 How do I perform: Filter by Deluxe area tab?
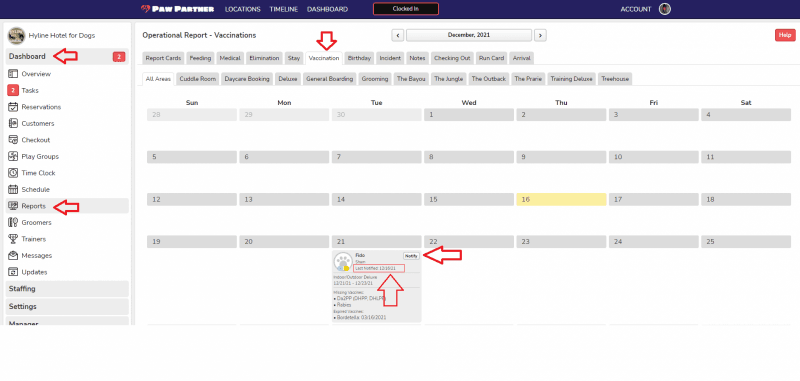288,79
